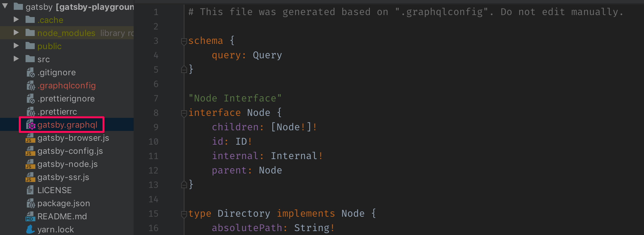Click the .graphqlconfig file icon
The width and height of the screenshot is (644, 235).
click(x=30, y=85)
